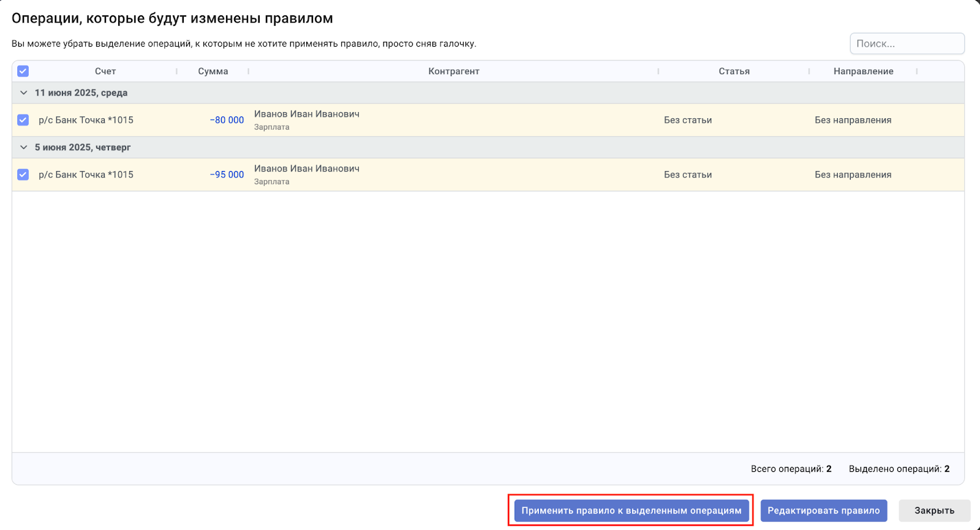Sort by the Счет column header

point(105,71)
